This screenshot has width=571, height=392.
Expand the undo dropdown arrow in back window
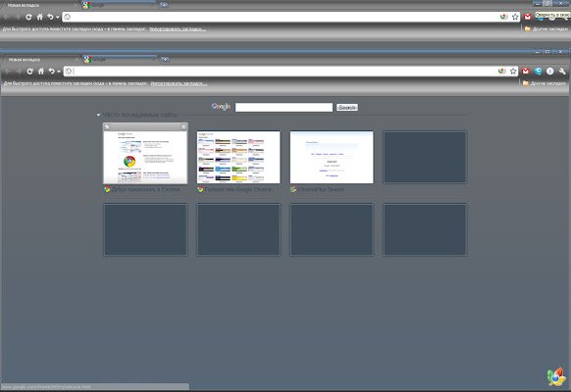tap(58, 17)
